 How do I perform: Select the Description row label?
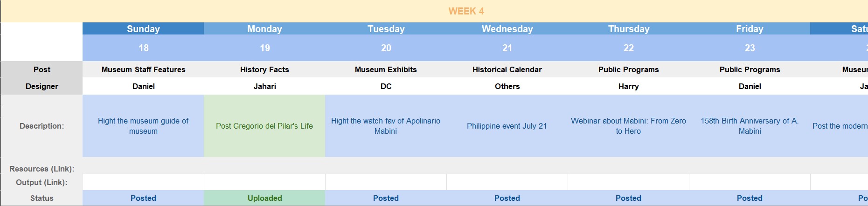click(x=42, y=126)
